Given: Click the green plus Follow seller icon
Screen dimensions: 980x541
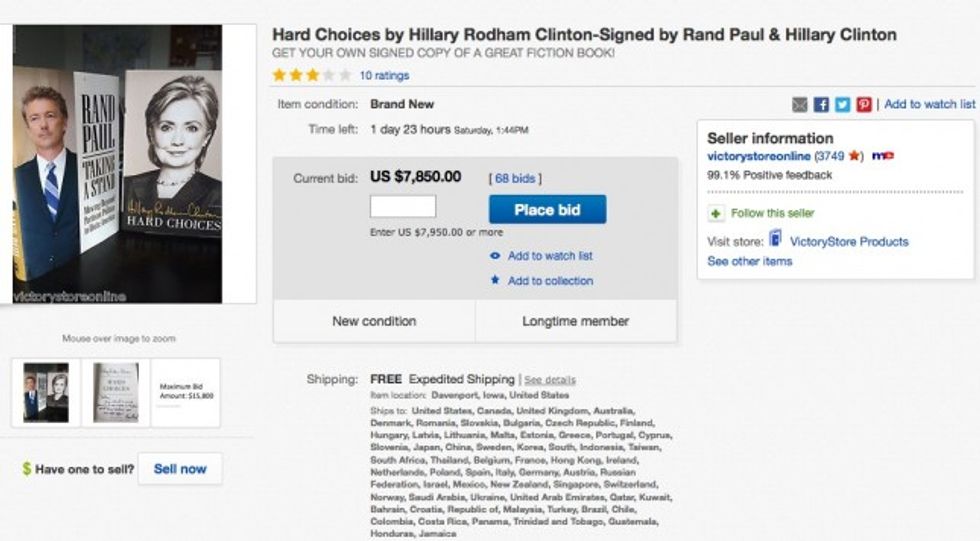Looking at the screenshot, I should point(716,213).
